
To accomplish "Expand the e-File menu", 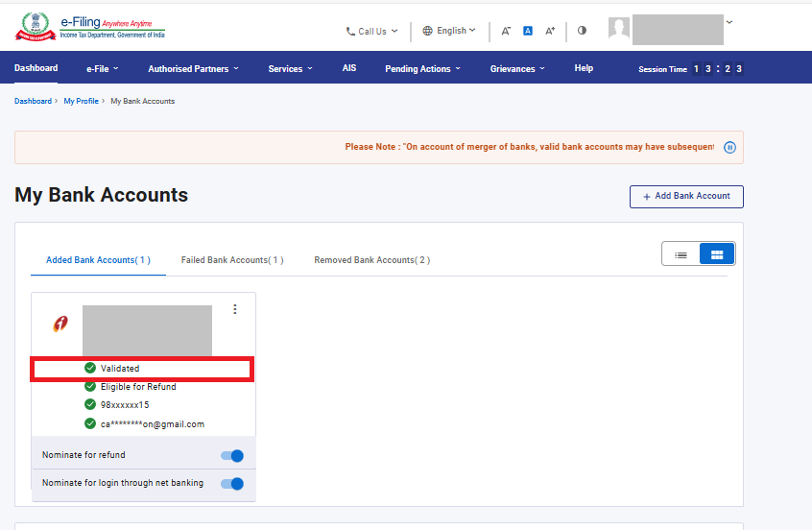I will 103,68.
